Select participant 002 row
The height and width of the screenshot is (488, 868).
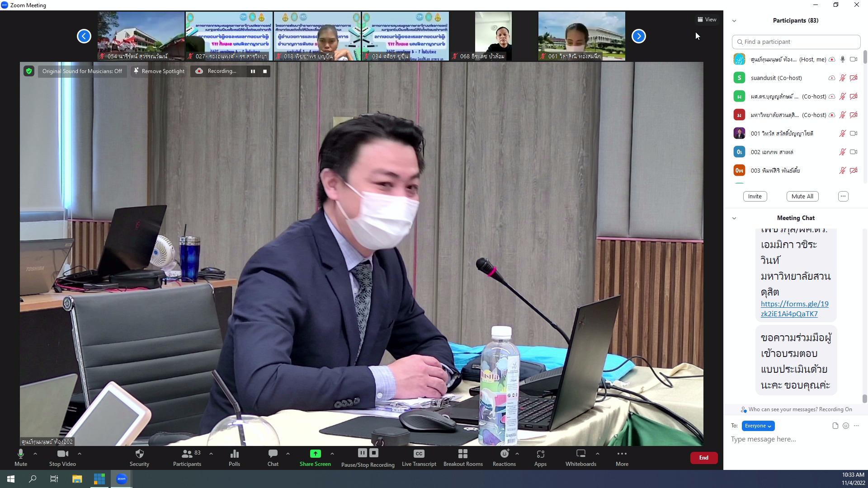(x=796, y=152)
